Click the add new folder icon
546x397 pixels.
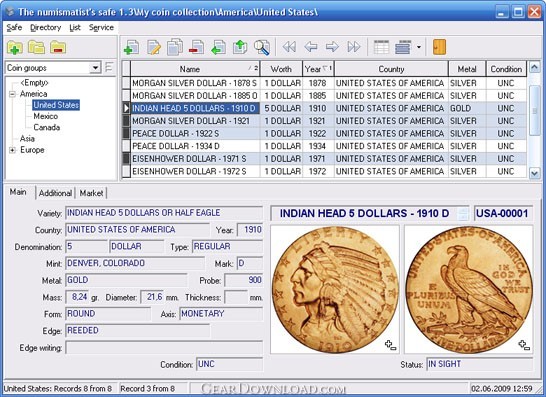(15, 47)
